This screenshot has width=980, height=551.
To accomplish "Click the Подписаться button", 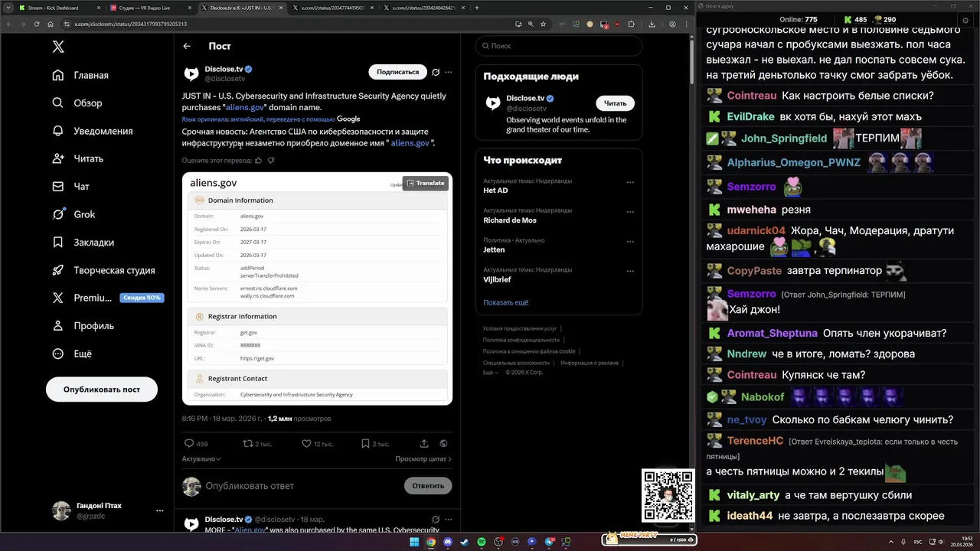I will (397, 72).
